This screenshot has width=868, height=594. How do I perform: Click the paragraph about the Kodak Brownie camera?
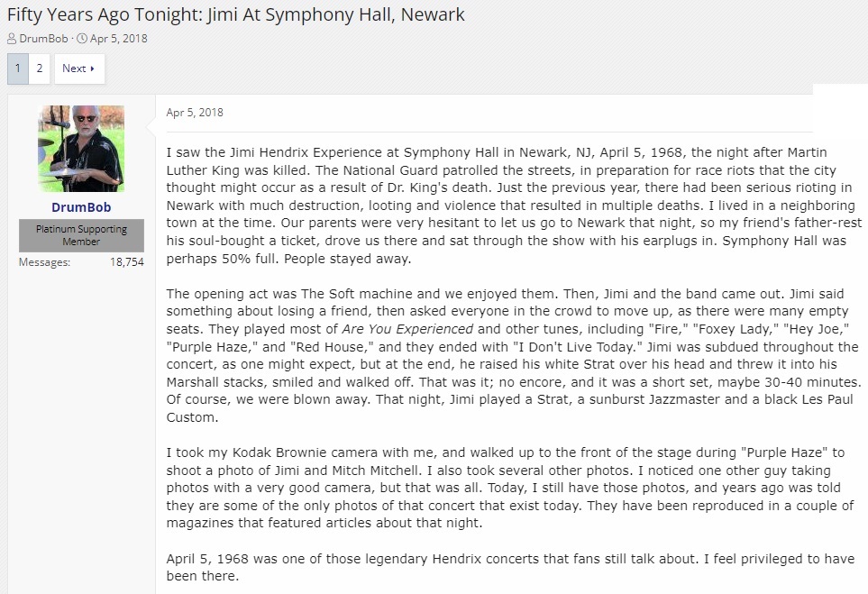[x=510, y=488]
